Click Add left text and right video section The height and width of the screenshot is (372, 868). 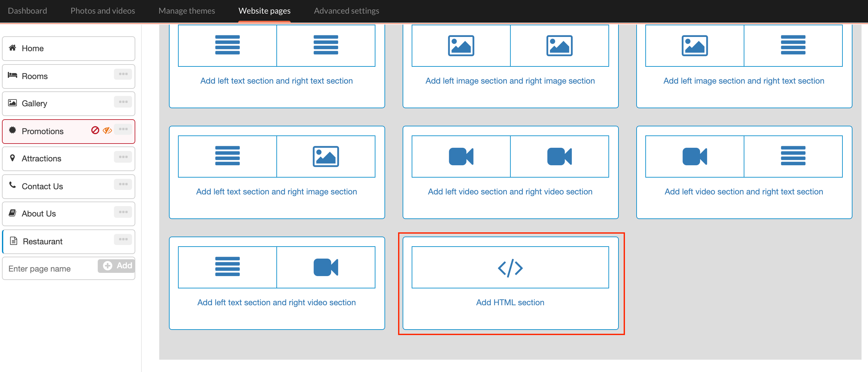click(x=276, y=303)
